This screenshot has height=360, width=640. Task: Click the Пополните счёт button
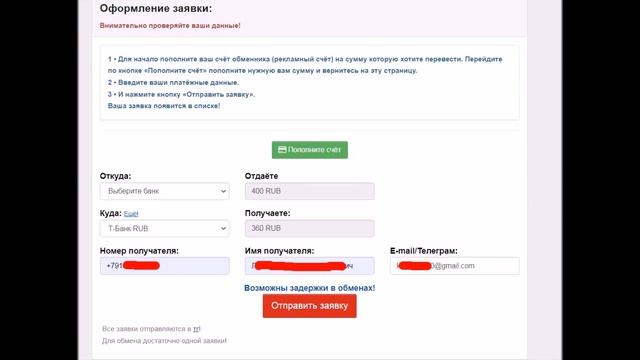pos(310,150)
